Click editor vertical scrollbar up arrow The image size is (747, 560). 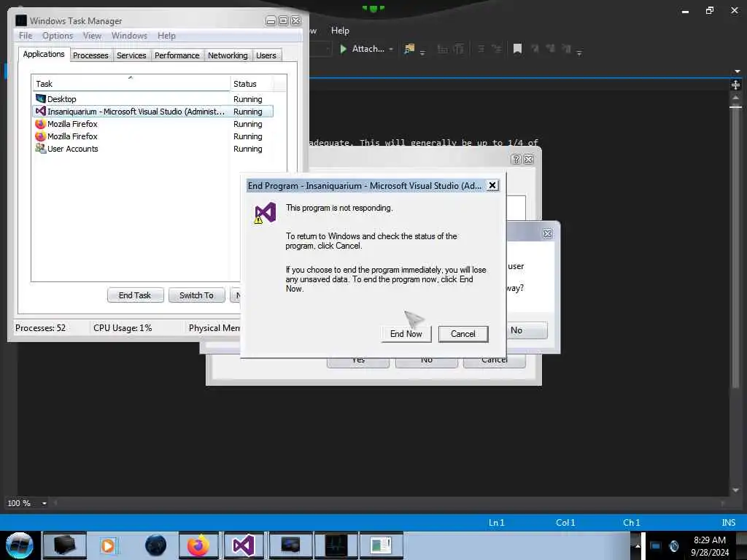click(x=735, y=98)
